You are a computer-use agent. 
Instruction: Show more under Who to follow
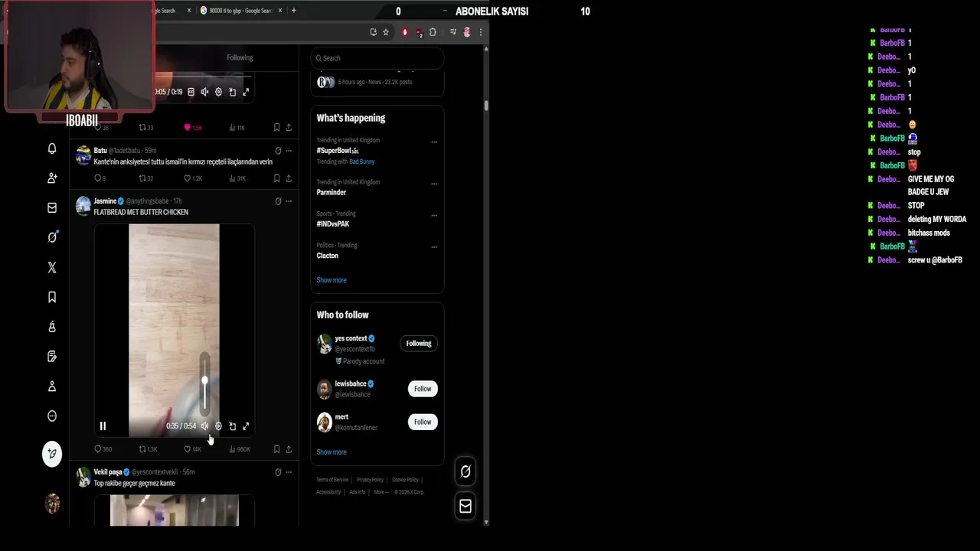[x=332, y=452]
